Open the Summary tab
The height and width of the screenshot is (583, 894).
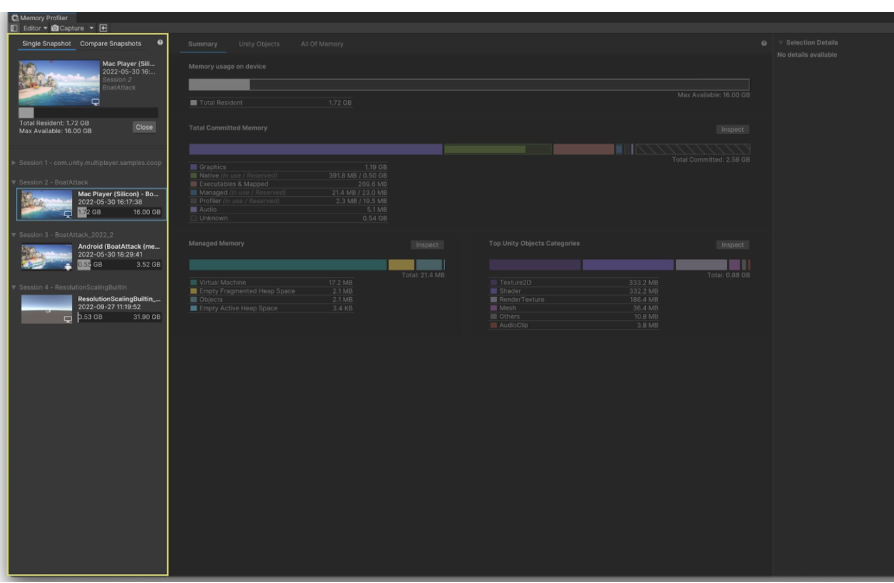[203, 44]
